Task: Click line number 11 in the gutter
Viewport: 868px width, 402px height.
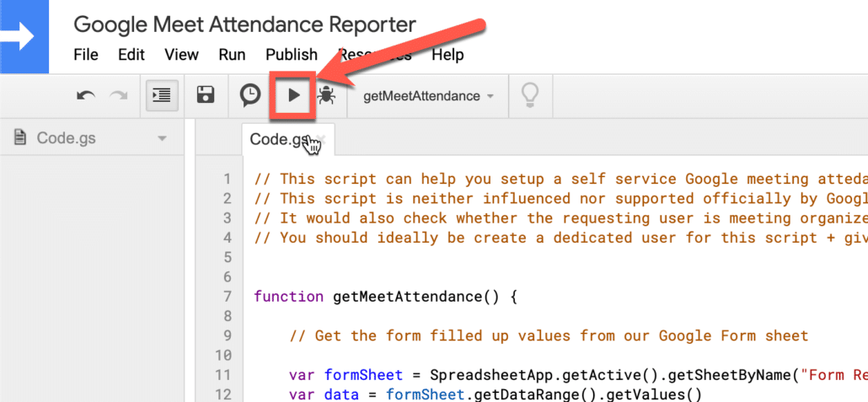Action: tap(222, 375)
